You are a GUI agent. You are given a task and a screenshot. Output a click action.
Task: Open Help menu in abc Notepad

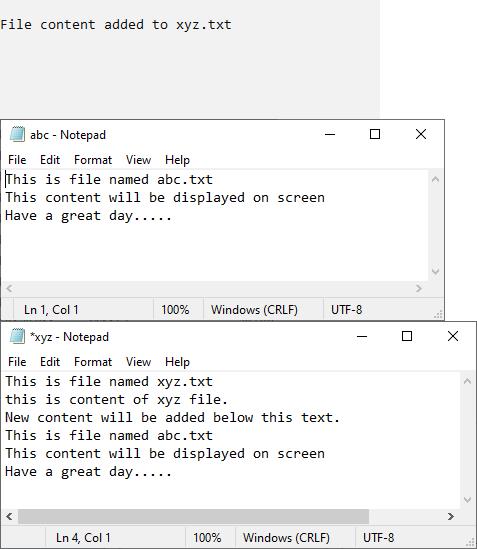tap(178, 160)
